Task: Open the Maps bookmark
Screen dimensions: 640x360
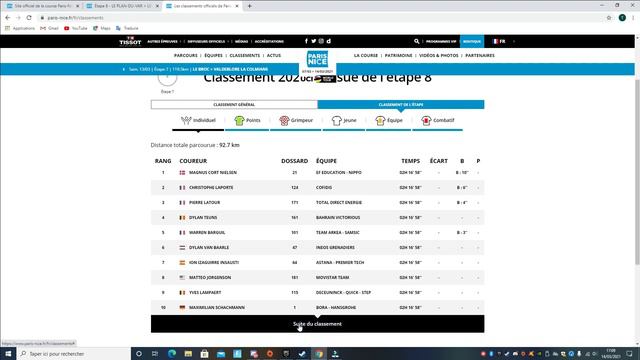Action: 102,28
